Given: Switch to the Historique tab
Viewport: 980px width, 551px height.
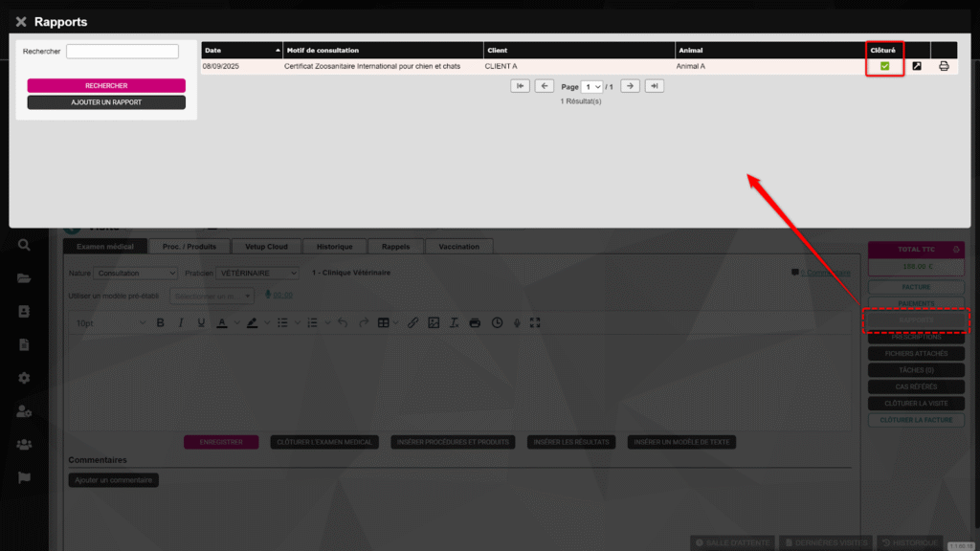Looking at the screenshot, I should tap(334, 247).
